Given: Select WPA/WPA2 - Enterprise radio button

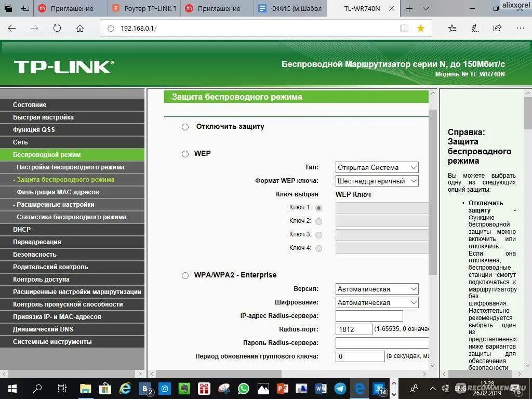Looking at the screenshot, I should [185, 275].
